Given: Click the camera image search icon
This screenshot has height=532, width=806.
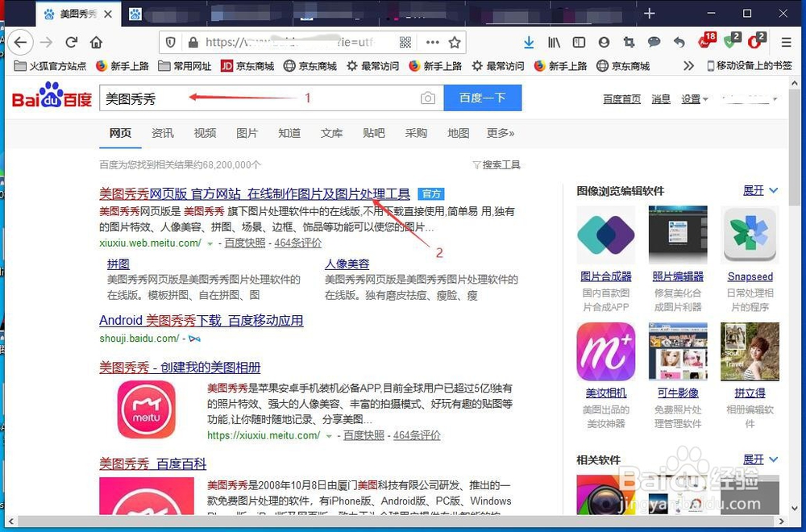Looking at the screenshot, I should pos(428,98).
